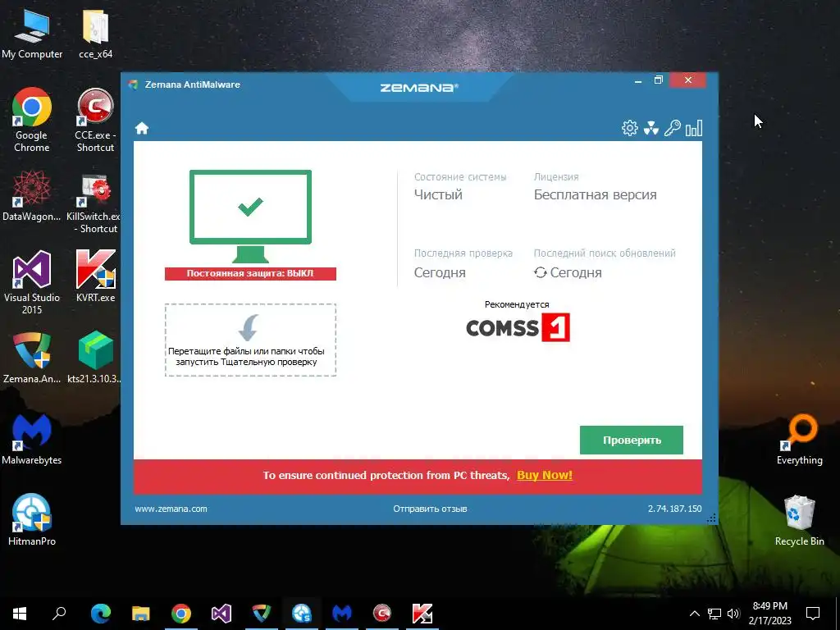Open www.zemana.com link
Viewport: 840px width, 630px height.
(171, 509)
